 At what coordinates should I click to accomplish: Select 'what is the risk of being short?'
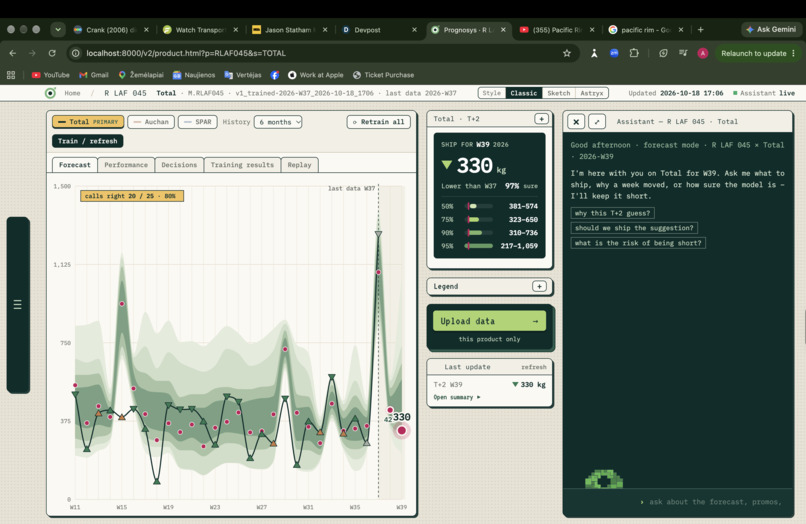coord(638,243)
